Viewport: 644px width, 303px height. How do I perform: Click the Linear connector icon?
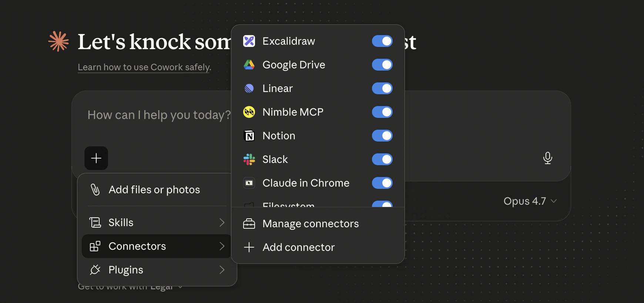tap(249, 88)
